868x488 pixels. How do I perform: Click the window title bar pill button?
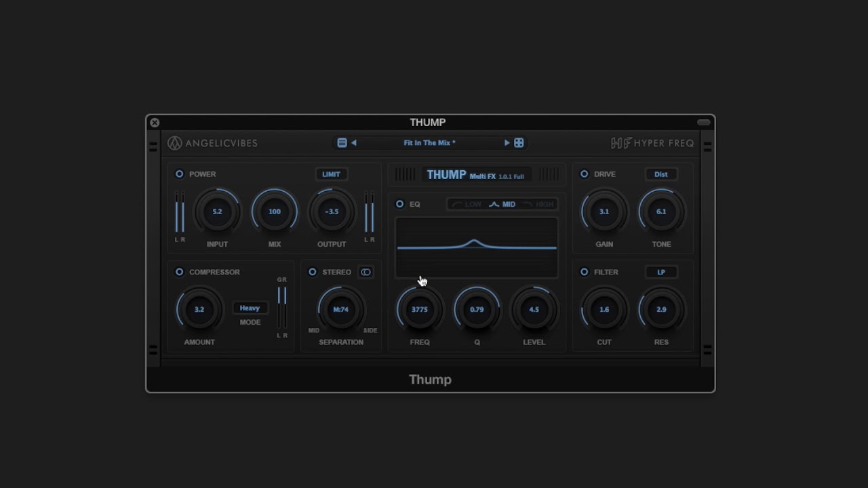(704, 123)
